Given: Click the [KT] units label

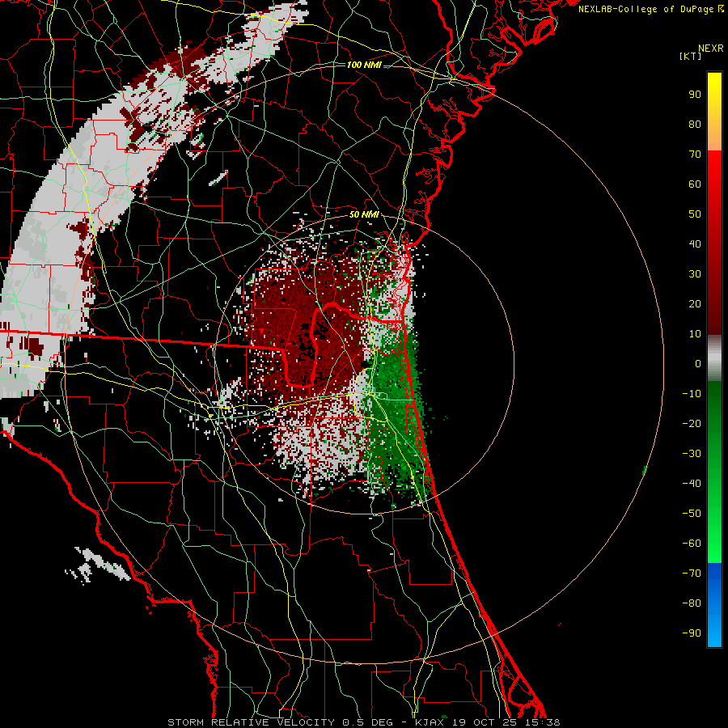Looking at the screenshot, I should pos(690,56).
